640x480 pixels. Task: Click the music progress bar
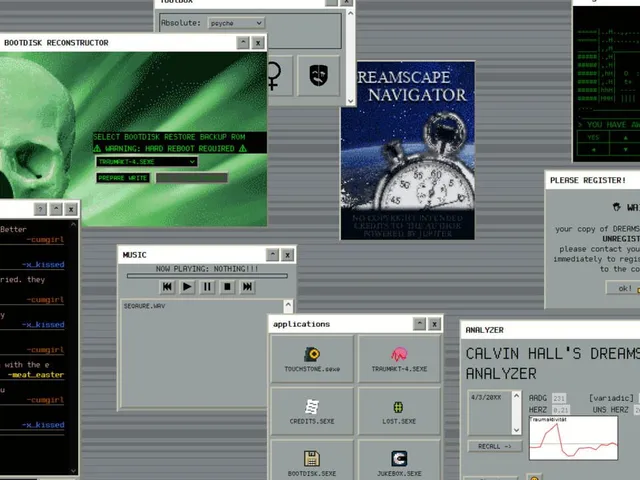pos(207,276)
